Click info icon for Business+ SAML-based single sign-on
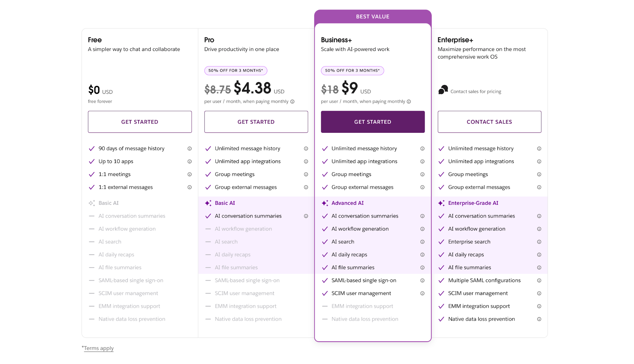 click(422, 281)
